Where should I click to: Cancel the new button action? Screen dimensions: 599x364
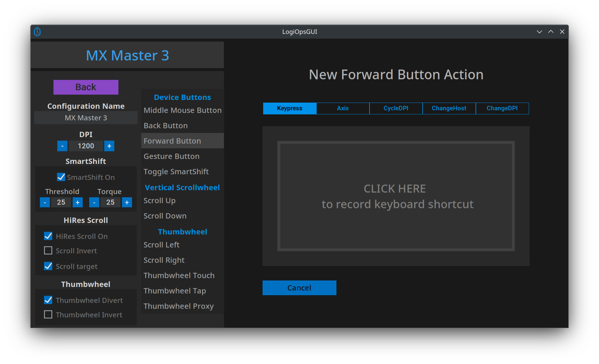[x=299, y=288]
